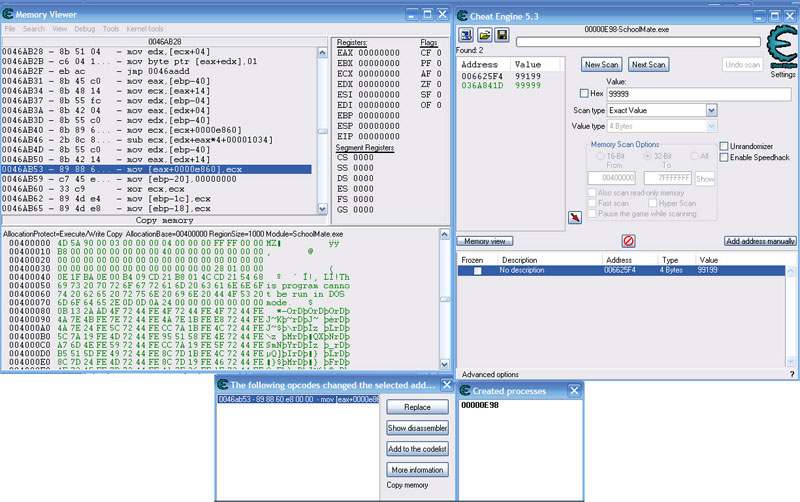Screen dimensions: 800x502
Task: Open the Debug menu in Memory Viewer
Action: click(x=85, y=29)
